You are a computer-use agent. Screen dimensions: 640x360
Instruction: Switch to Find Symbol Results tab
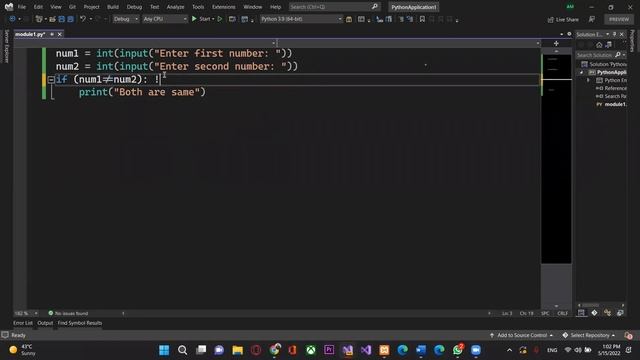click(x=80, y=323)
